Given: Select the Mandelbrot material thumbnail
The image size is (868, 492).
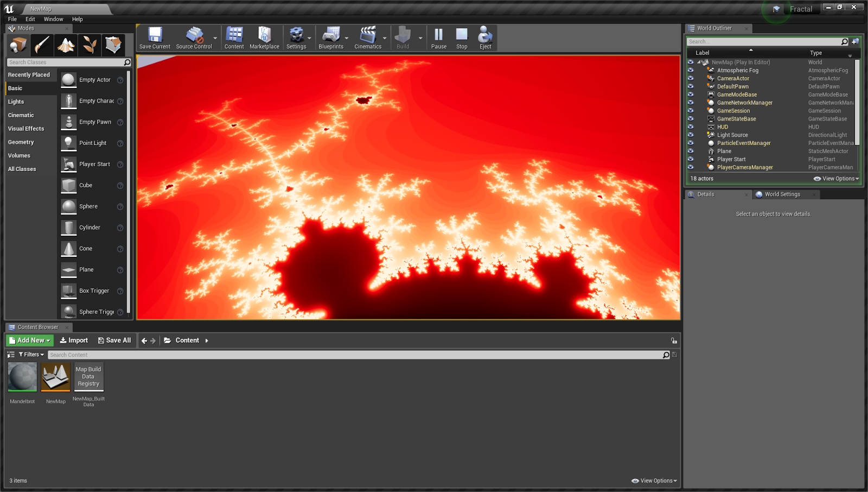Looking at the screenshot, I should tap(22, 377).
